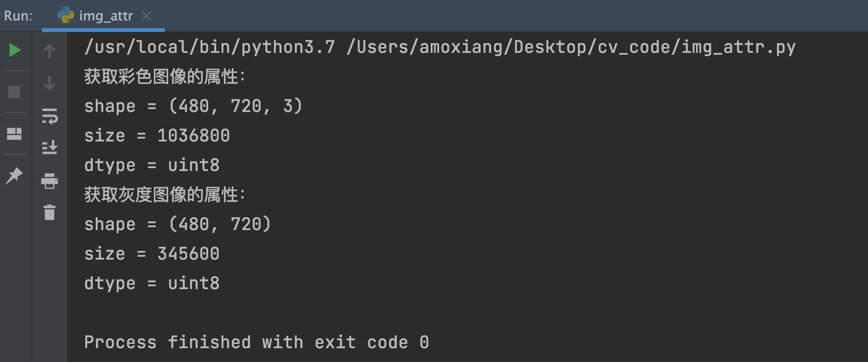Screen dimensions: 868x362
Task: Click the "Process finished with exit code 0" line
Action: [256, 342]
